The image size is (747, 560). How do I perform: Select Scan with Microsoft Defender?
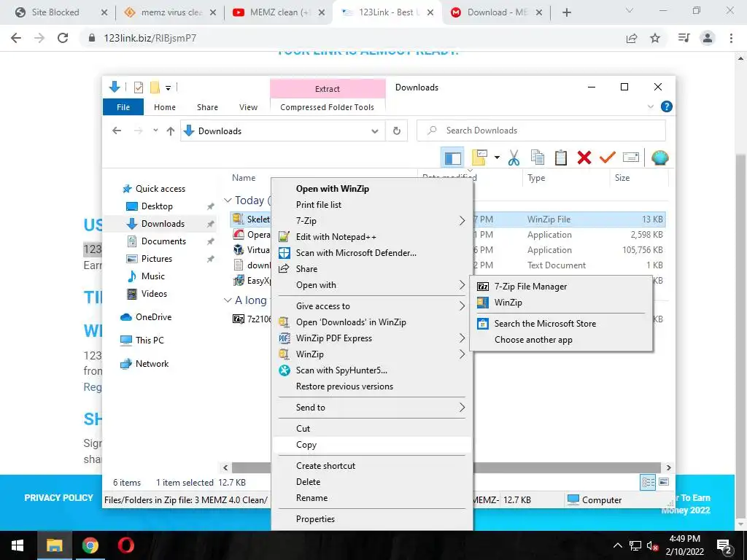(x=372, y=253)
